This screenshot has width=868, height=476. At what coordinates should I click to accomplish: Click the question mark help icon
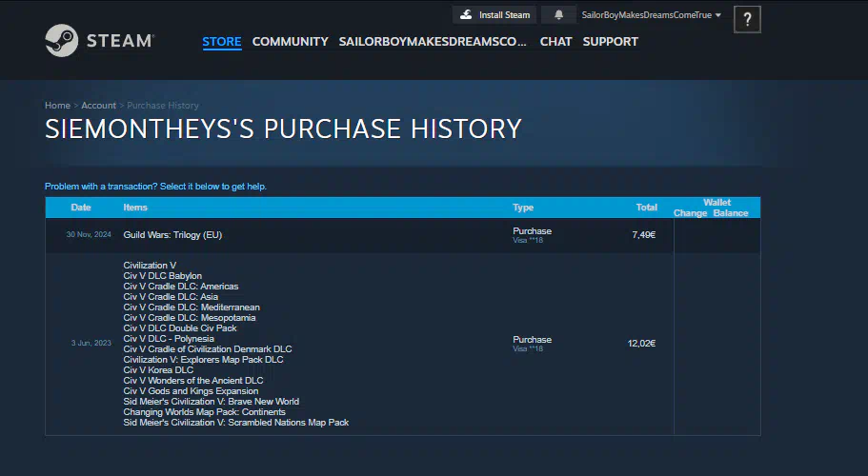click(747, 19)
